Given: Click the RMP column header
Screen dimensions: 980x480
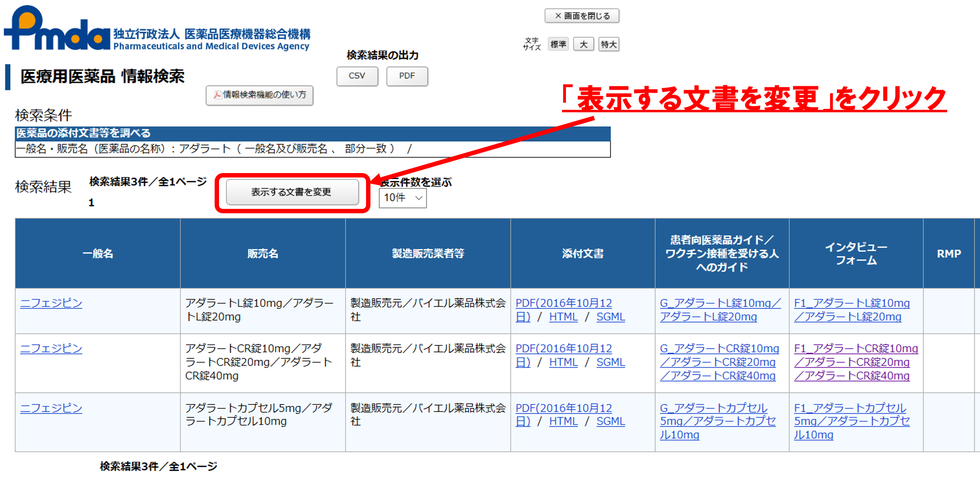Looking at the screenshot, I should [949, 253].
